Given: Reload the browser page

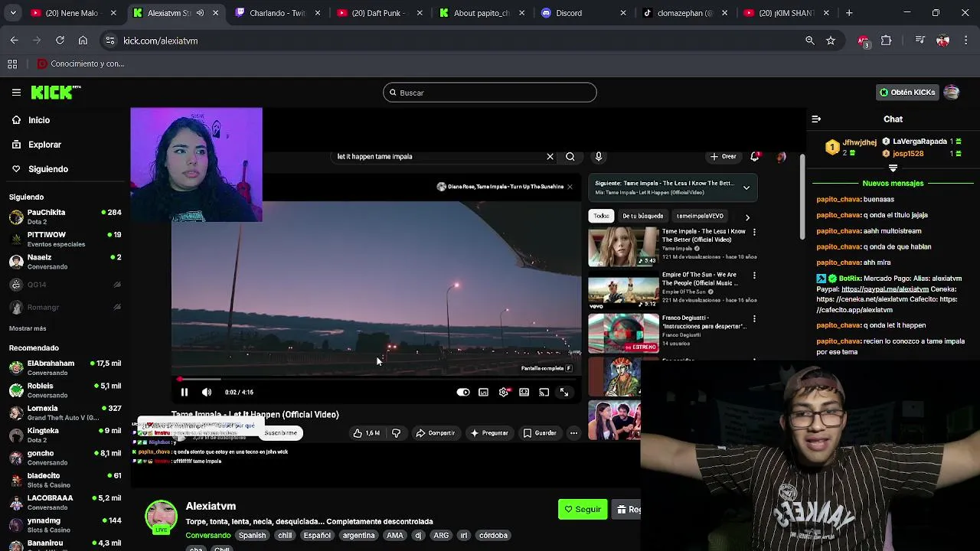Looking at the screenshot, I should click(x=60, y=41).
